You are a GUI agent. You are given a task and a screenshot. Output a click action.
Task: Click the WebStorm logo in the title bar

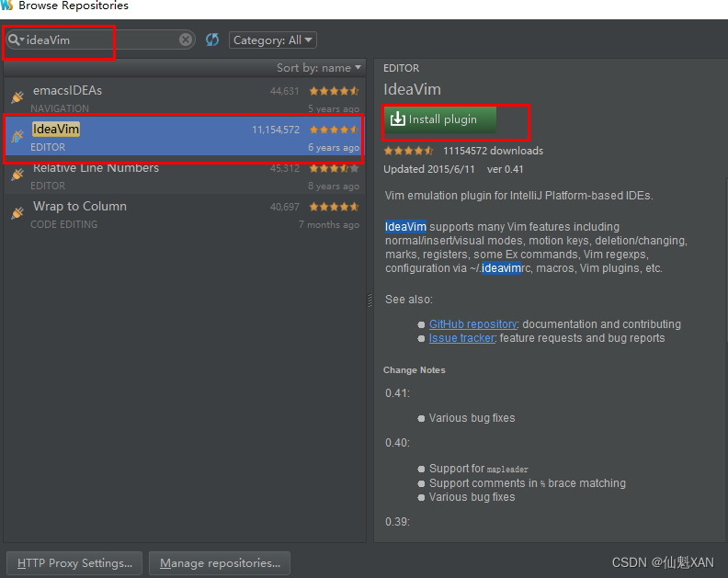6,6
